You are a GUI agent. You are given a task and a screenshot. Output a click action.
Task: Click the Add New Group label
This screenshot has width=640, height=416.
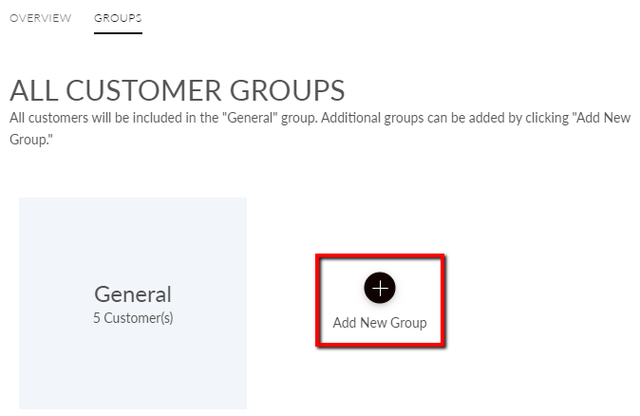pyautogui.click(x=380, y=323)
